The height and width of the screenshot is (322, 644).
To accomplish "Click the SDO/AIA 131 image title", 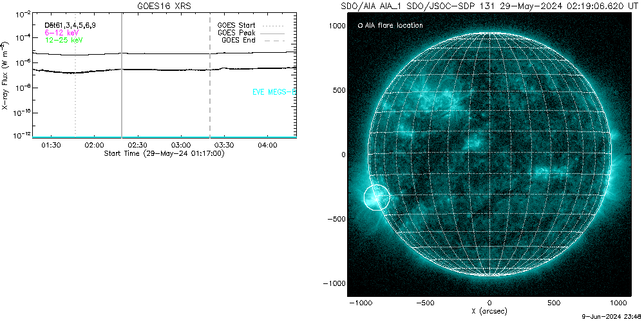I will pyautogui.click(x=490, y=6).
